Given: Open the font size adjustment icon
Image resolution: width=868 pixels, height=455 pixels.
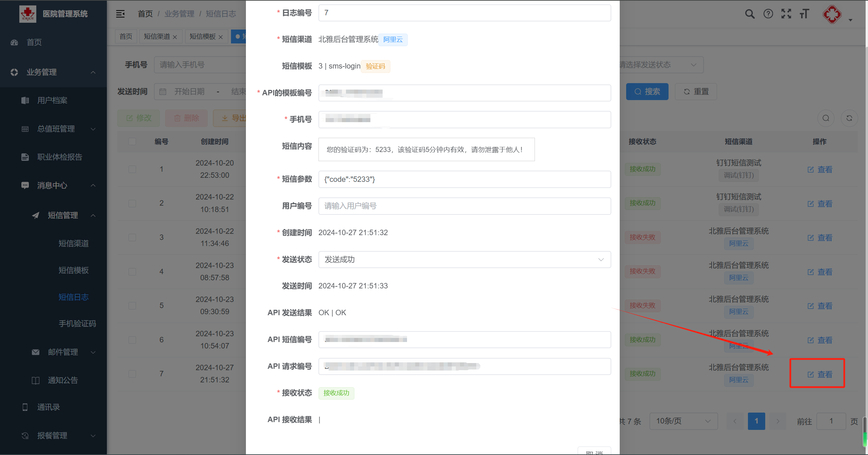Looking at the screenshot, I should pyautogui.click(x=804, y=14).
